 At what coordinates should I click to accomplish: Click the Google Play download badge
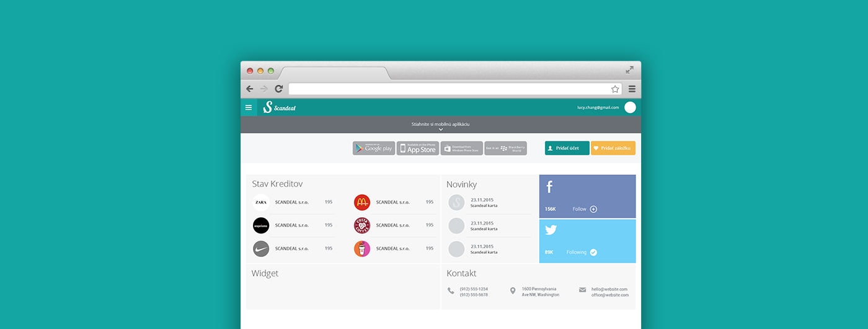(374, 148)
